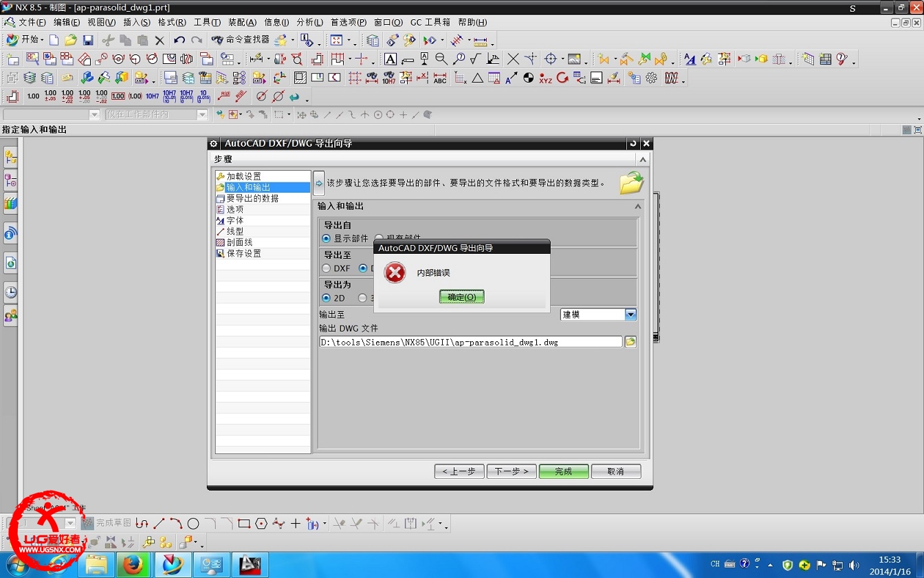Select the 线型 step
Image resolution: width=924 pixels, height=578 pixels.
[263, 231]
